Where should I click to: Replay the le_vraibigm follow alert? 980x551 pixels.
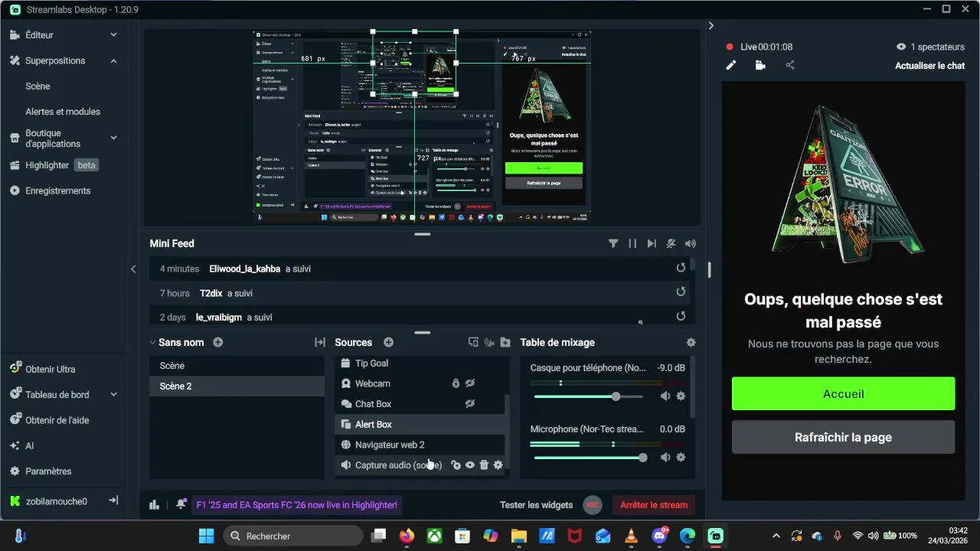[x=681, y=316]
